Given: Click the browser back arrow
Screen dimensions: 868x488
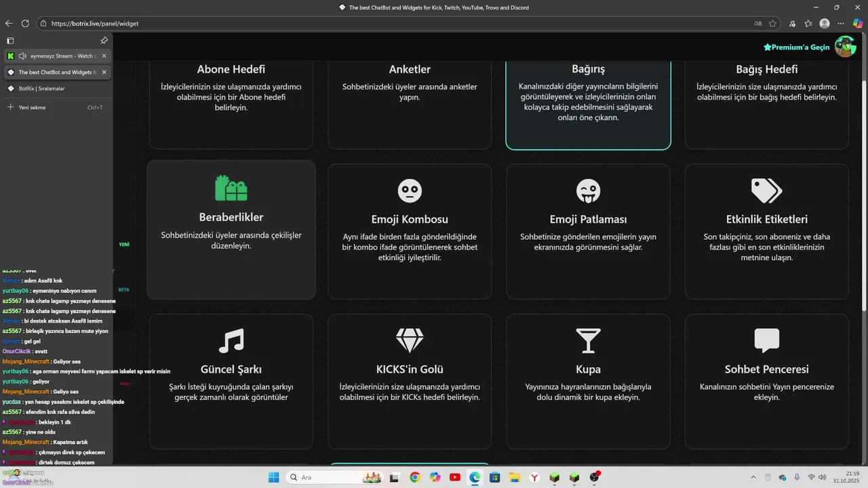Looking at the screenshot, I should (9, 23).
